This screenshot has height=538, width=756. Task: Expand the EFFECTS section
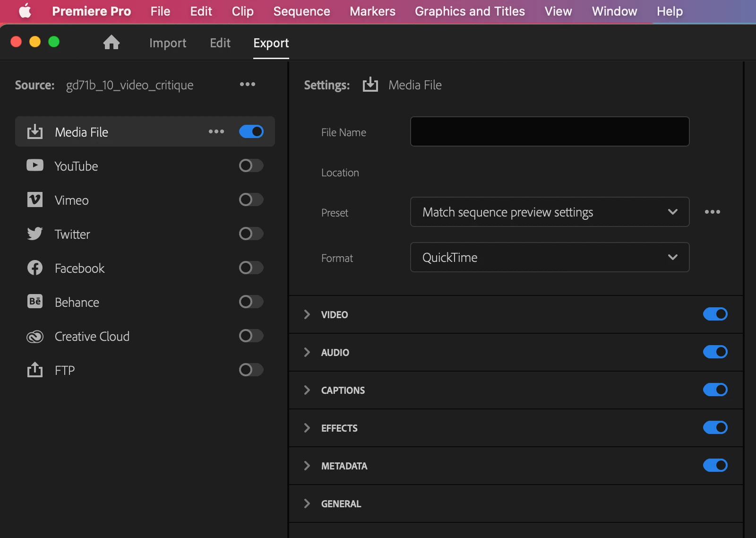point(307,428)
